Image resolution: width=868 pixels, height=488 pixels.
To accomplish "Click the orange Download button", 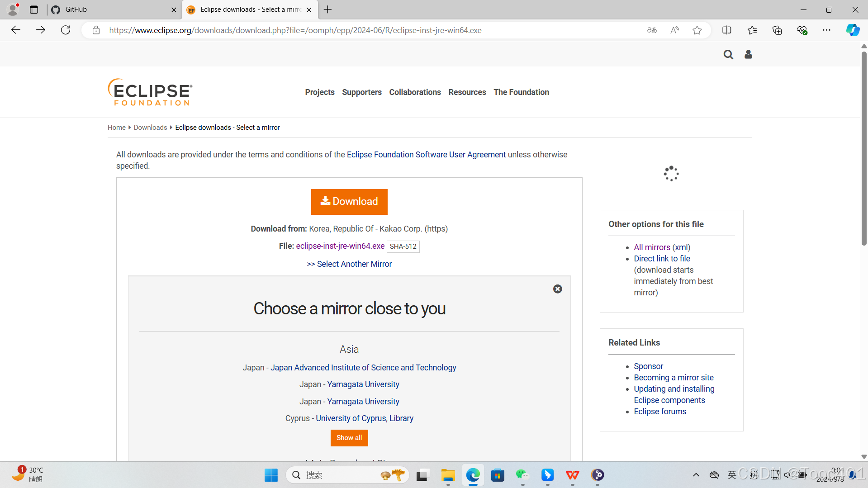I will click(x=349, y=202).
